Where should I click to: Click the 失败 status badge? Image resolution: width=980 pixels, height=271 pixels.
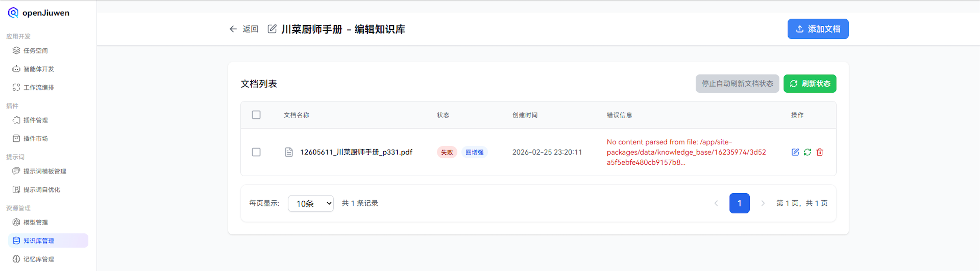(x=447, y=152)
